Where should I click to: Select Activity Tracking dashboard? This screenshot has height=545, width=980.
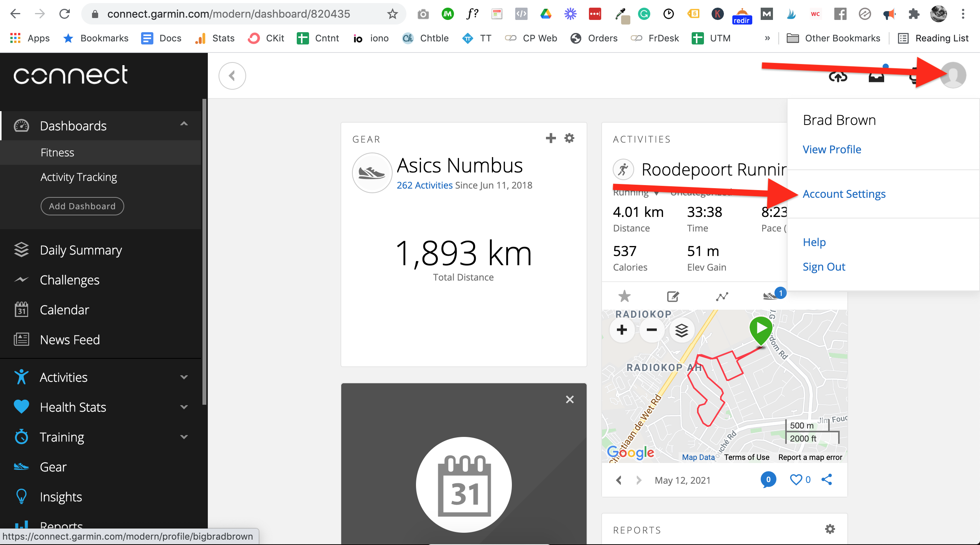[79, 177]
